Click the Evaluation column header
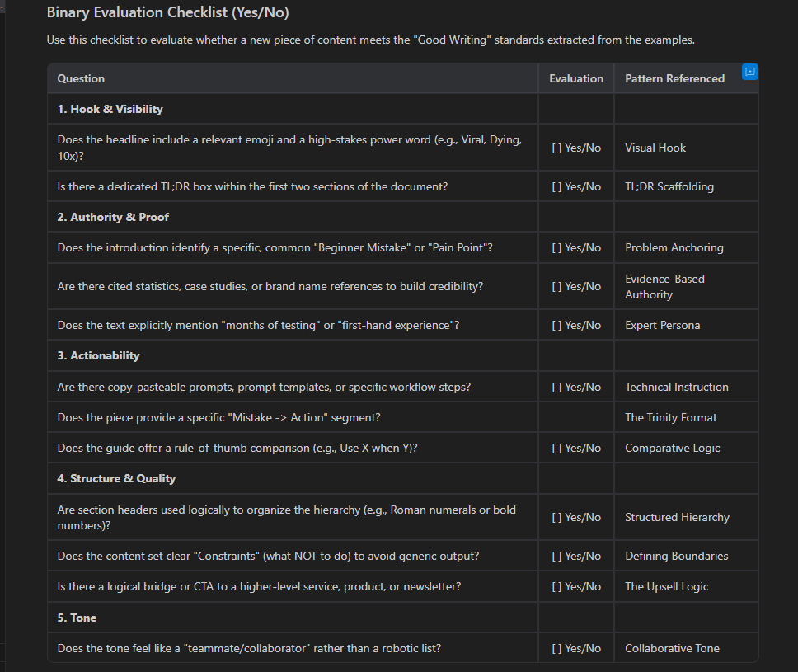 point(576,79)
